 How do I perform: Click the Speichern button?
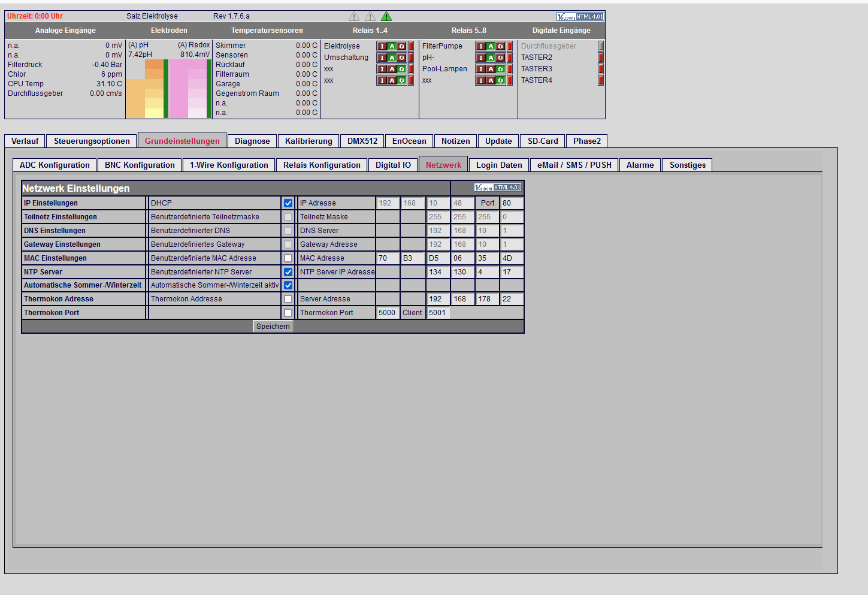point(273,327)
